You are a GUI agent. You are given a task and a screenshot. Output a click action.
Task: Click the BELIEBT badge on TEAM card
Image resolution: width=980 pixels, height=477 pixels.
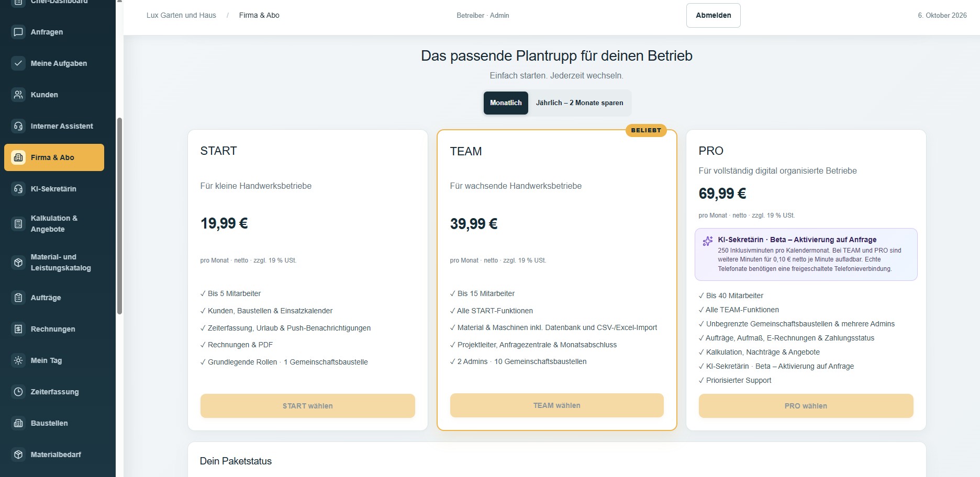coord(646,130)
